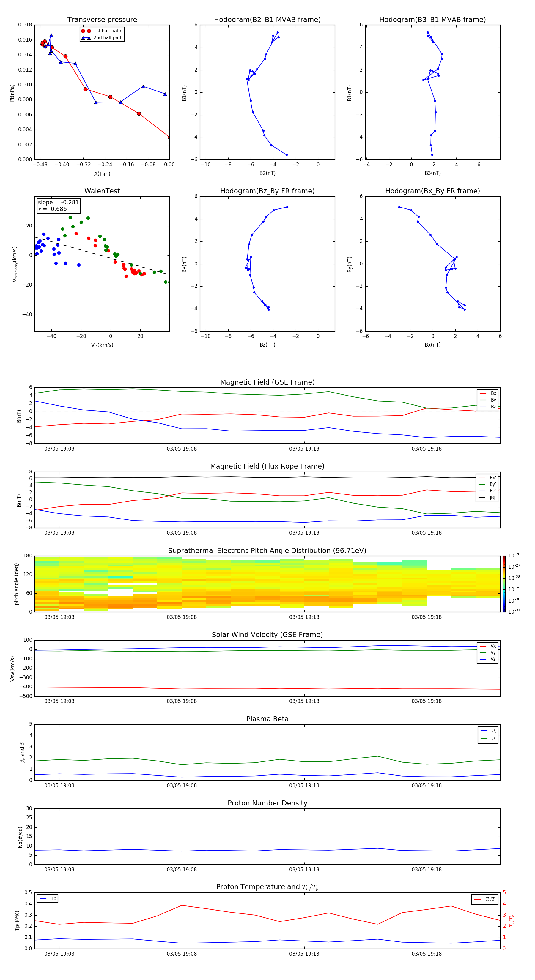Click the 'Np(#/cc)' axis label

[x=20, y=837]
